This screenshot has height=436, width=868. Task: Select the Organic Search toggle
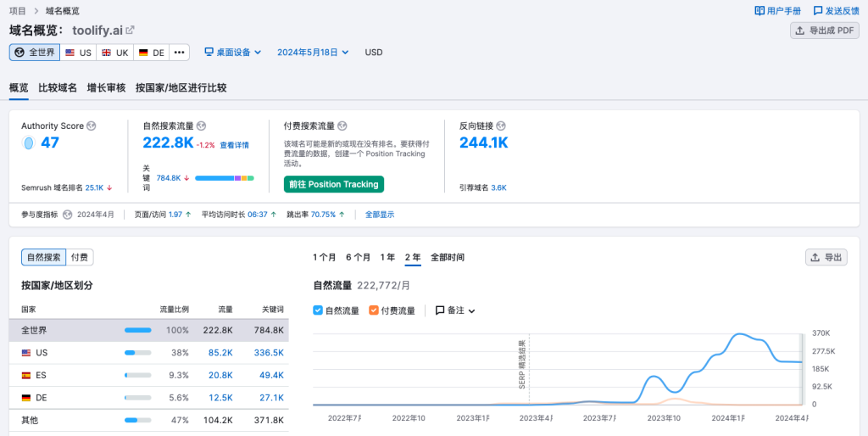tap(44, 257)
